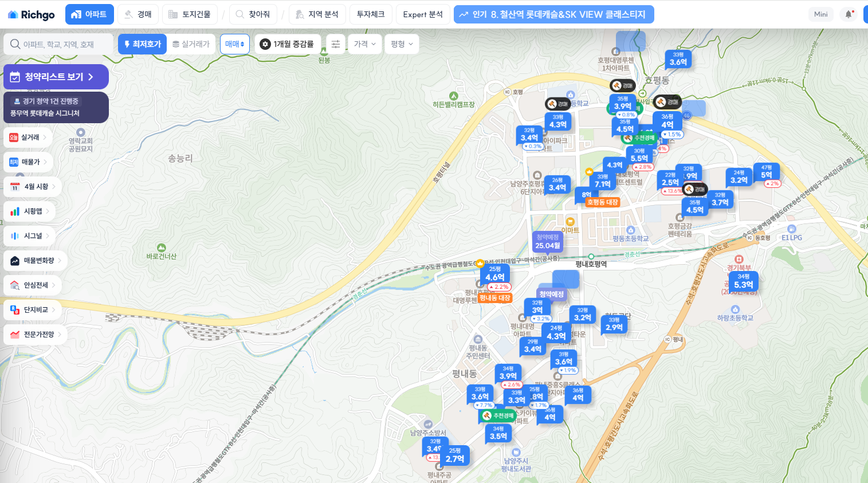Open 풍무역 롯데캐슬 시그니처 청약 notice
The image size is (868, 483).
[56, 107]
